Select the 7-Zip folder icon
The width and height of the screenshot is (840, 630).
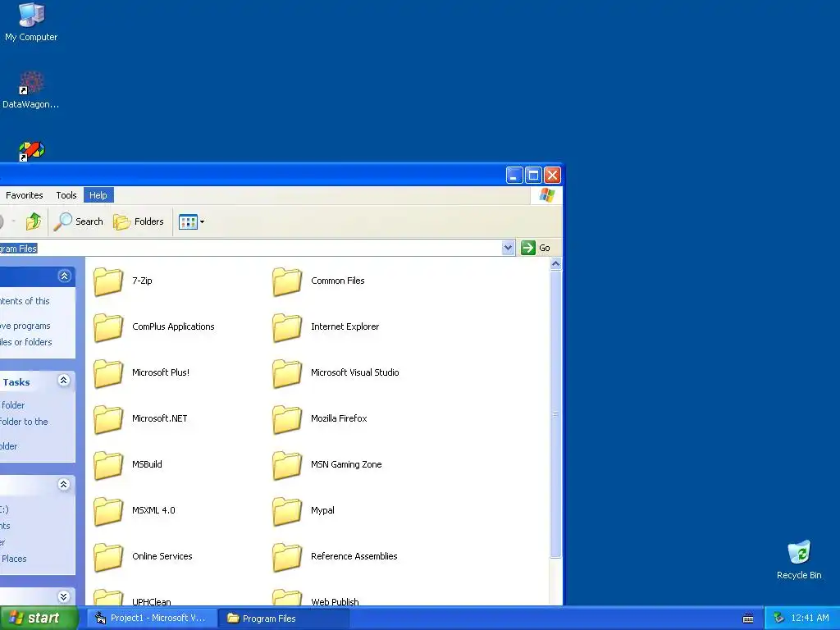[108, 282]
